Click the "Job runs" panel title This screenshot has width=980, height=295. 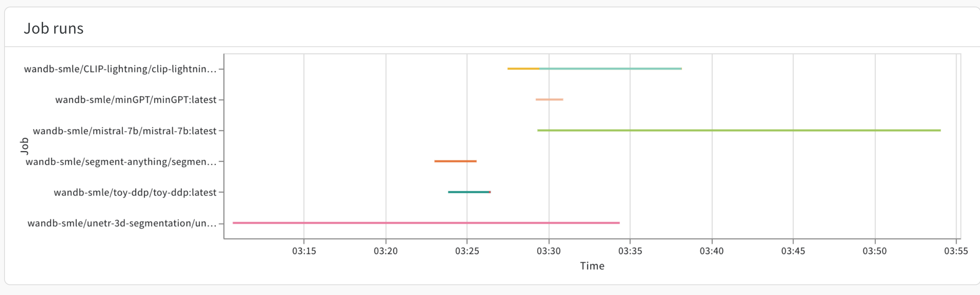54,28
